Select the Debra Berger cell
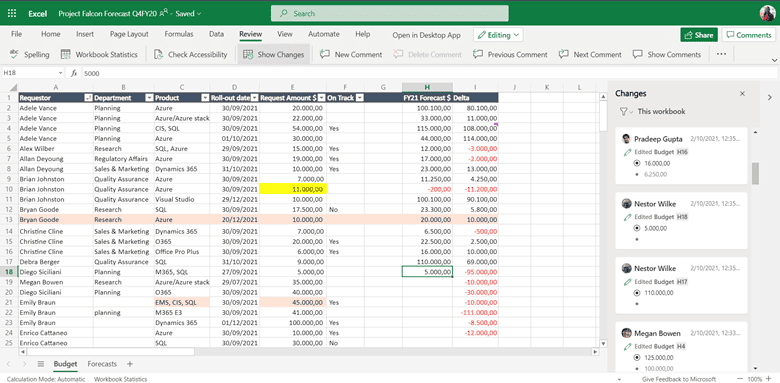 pos(55,262)
